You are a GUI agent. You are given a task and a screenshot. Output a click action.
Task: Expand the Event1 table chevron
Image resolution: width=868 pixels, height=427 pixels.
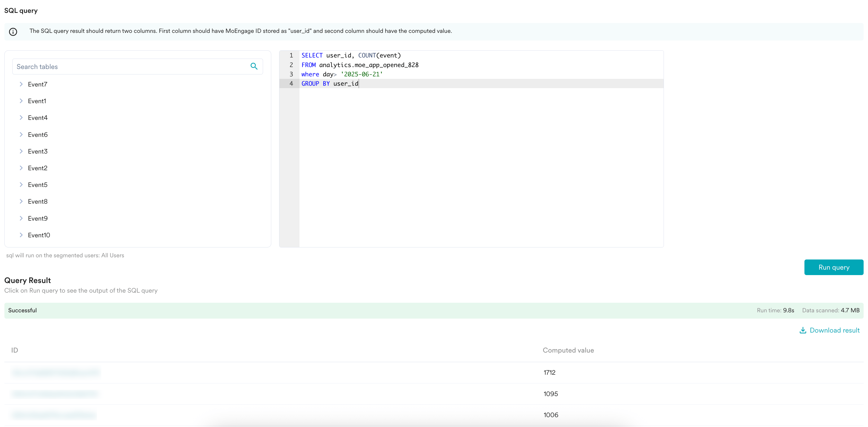point(21,101)
